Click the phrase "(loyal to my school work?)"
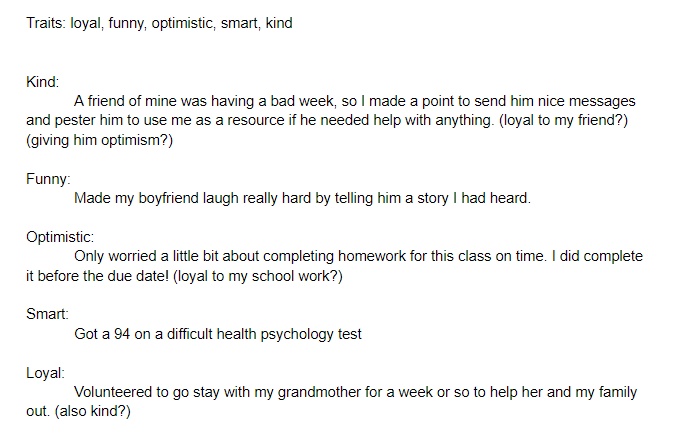 coord(258,276)
